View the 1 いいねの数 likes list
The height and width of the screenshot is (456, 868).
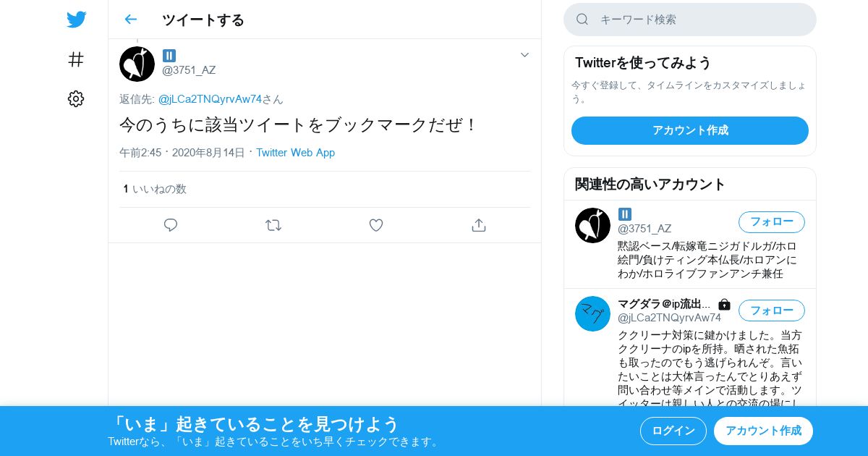(155, 189)
